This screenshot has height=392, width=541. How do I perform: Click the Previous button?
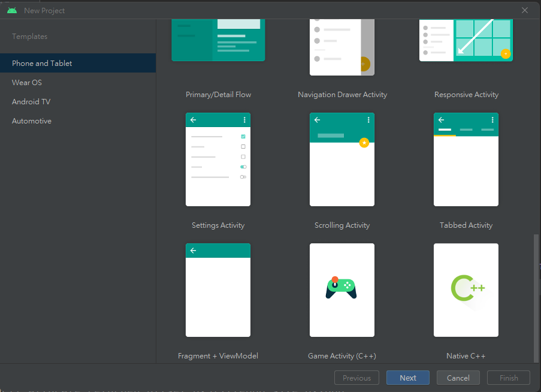(x=356, y=378)
